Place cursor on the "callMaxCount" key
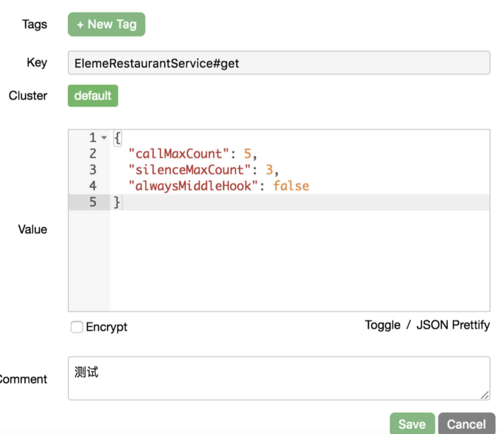 (178, 154)
